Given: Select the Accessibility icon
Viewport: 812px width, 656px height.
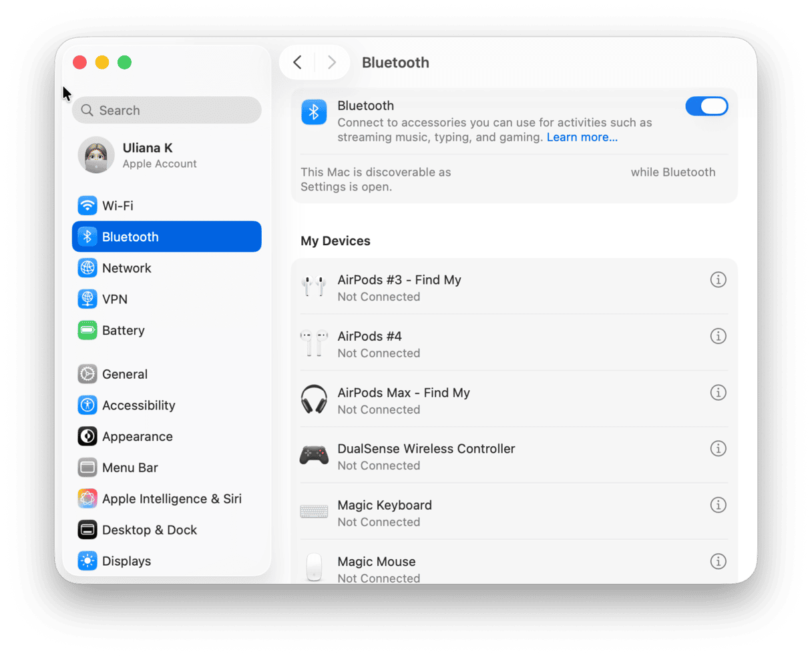Looking at the screenshot, I should (x=87, y=405).
